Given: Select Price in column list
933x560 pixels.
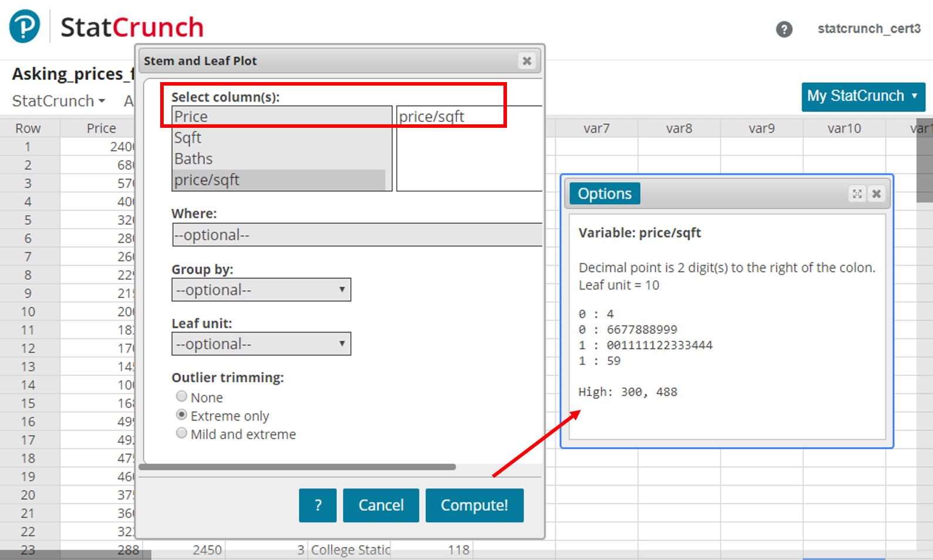Looking at the screenshot, I should 279,117.
